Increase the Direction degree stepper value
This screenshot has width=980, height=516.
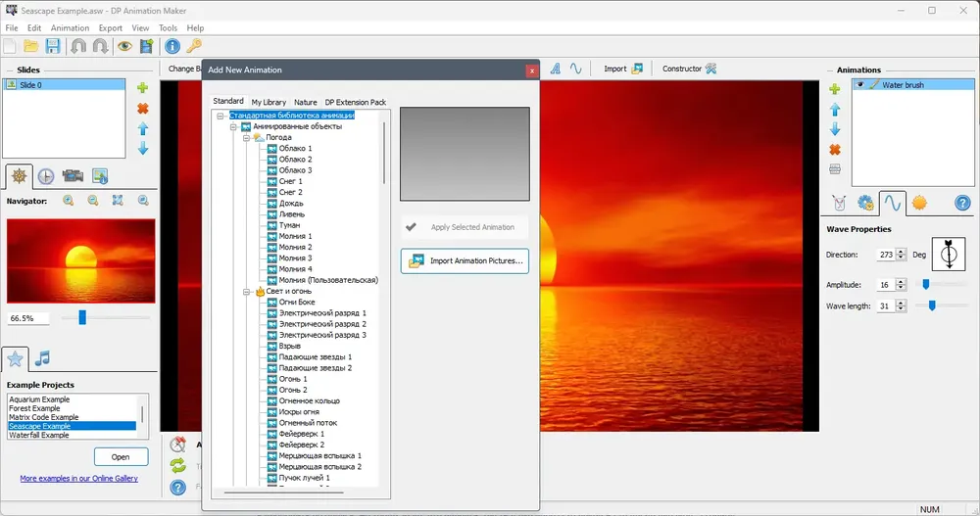[x=901, y=252]
